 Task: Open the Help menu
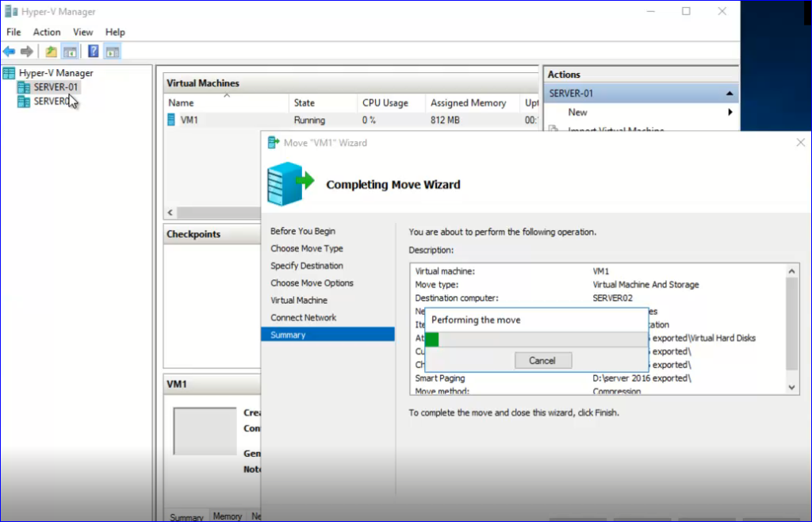(115, 32)
